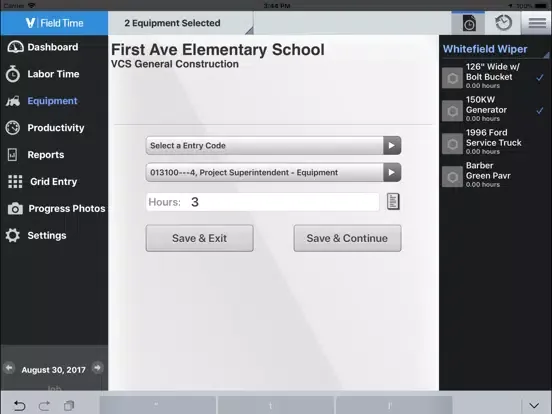Viewport: 552px width, 414px height.
Task: Tap undo in keyboard bar
Action: coord(20,406)
